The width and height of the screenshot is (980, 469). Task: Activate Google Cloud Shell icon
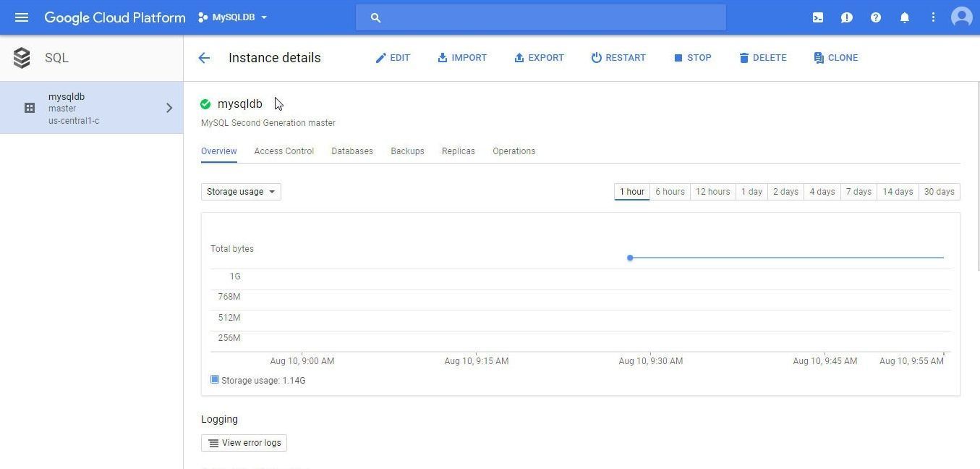tap(818, 17)
